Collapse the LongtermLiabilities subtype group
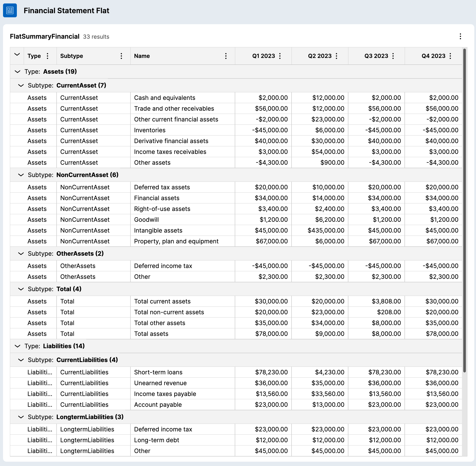Screen dimensions: 476x466 click(21, 417)
